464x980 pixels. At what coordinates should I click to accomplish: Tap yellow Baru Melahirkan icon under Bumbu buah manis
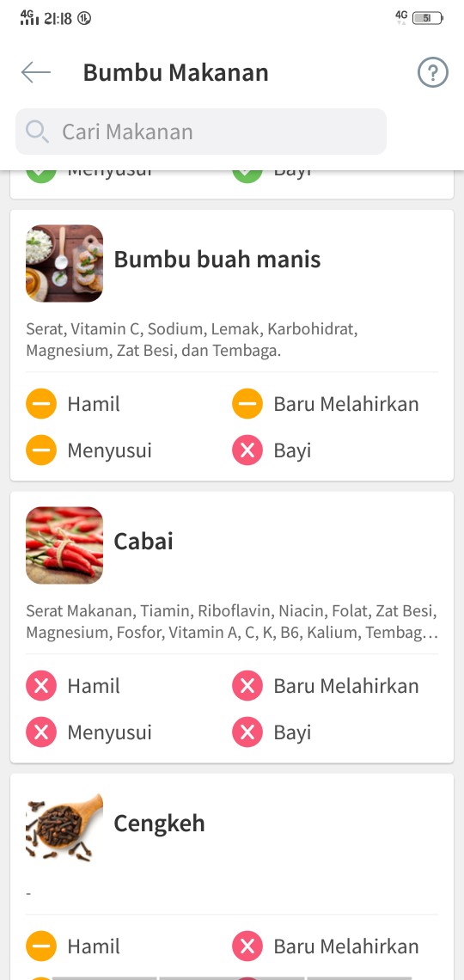point(247,404)
